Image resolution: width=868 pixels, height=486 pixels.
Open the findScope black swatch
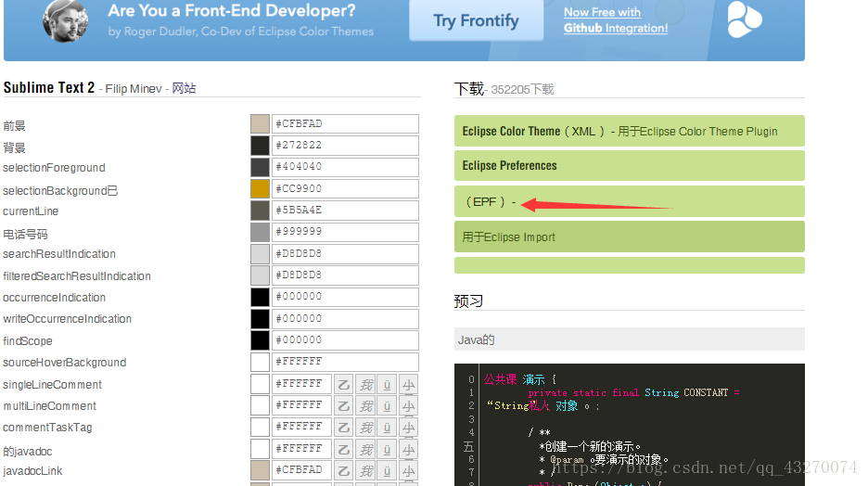260,339
